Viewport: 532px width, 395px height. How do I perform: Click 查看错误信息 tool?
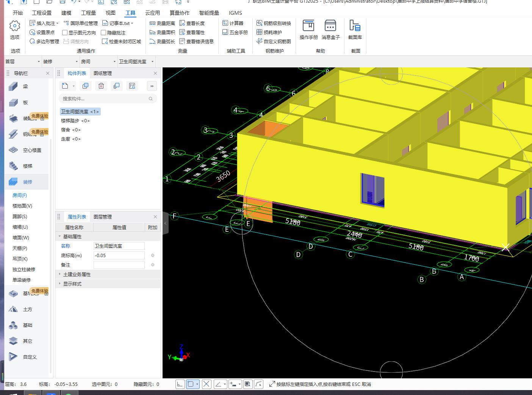pos(197,41)
